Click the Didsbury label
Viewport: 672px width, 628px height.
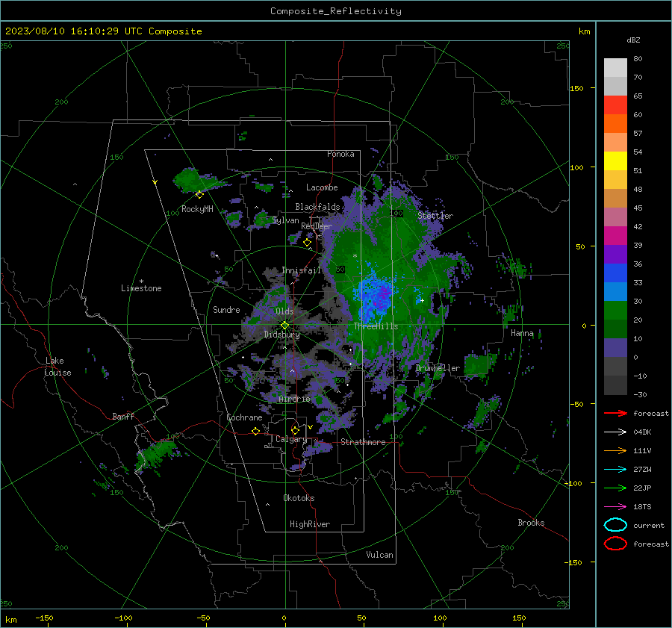[281, 335]
